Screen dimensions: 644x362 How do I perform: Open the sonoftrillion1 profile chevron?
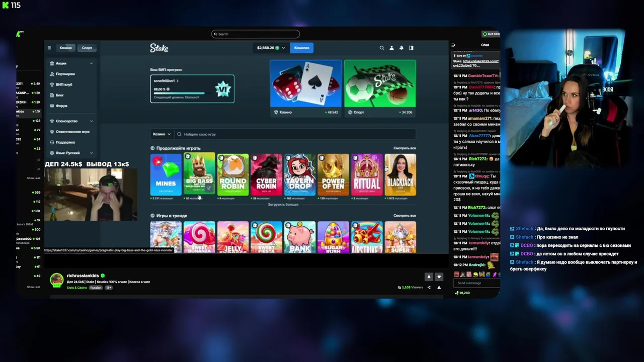coord(177,81)
